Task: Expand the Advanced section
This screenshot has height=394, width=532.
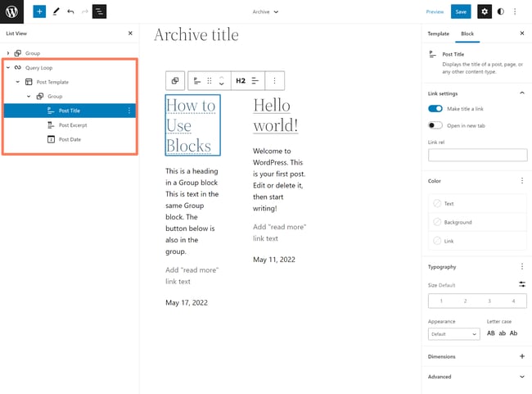Action: coord(522,377)
